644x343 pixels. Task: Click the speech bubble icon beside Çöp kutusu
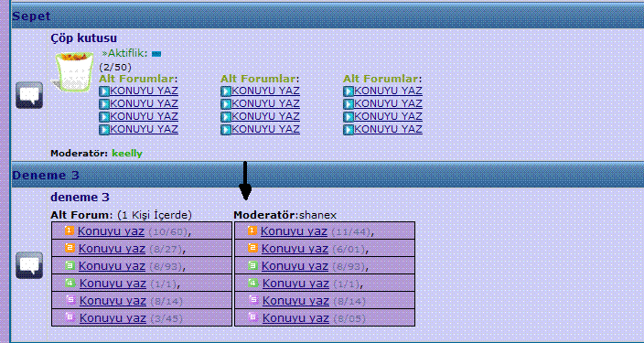29,95
